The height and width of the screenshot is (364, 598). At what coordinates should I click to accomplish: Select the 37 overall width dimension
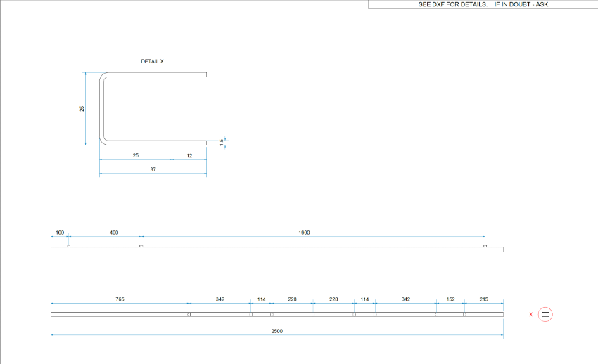pyautogui.click(x=153, y=169)
